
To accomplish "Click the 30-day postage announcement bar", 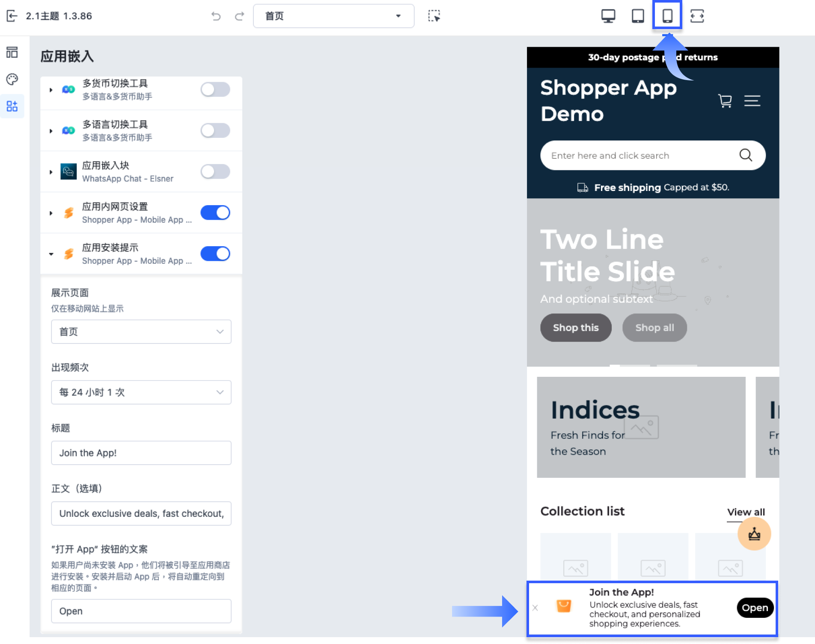I will click(653, 57).
